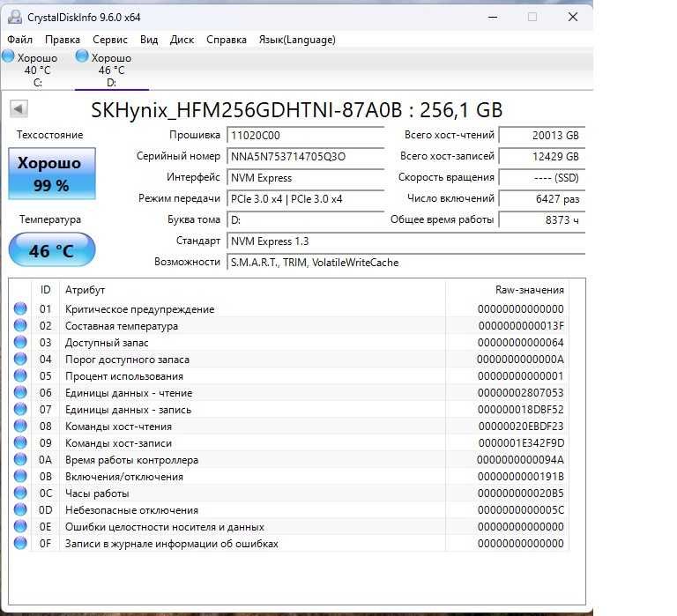Viewport: 677px width, 616px height.
Task: Click the blue status icon for attribute 09
Action: [20, 443]
